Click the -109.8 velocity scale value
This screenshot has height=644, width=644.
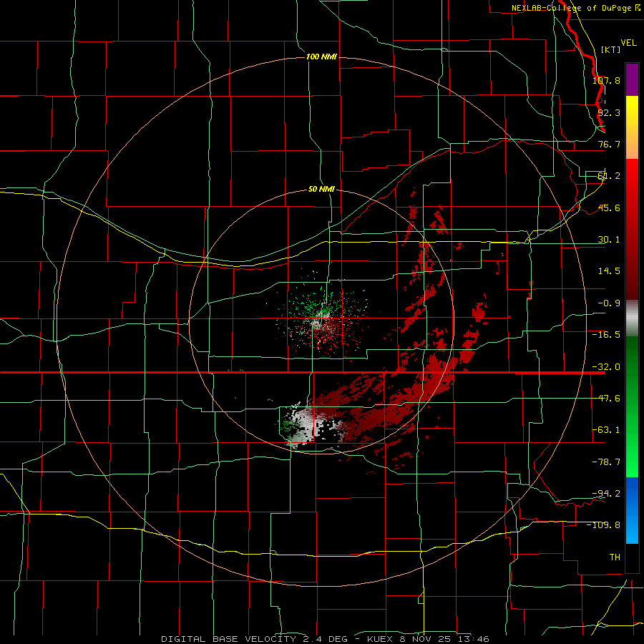(603, 525)
